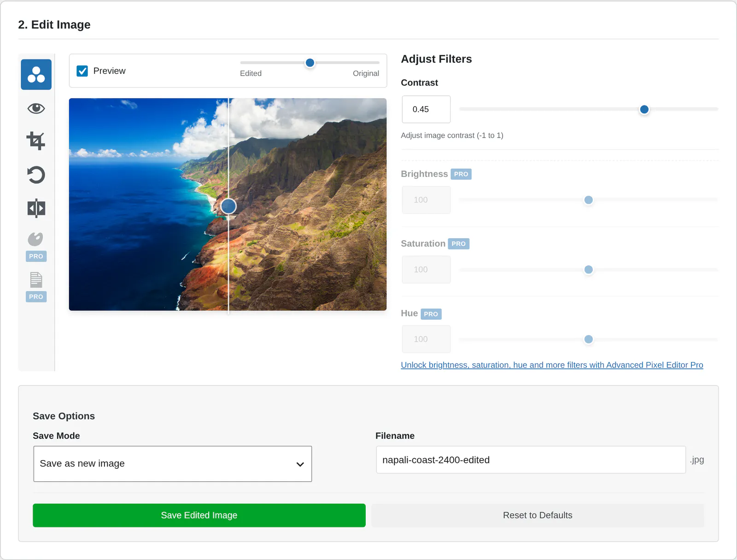Click the Filename input field
Screen dimensions: 737x560
[531, 460]
